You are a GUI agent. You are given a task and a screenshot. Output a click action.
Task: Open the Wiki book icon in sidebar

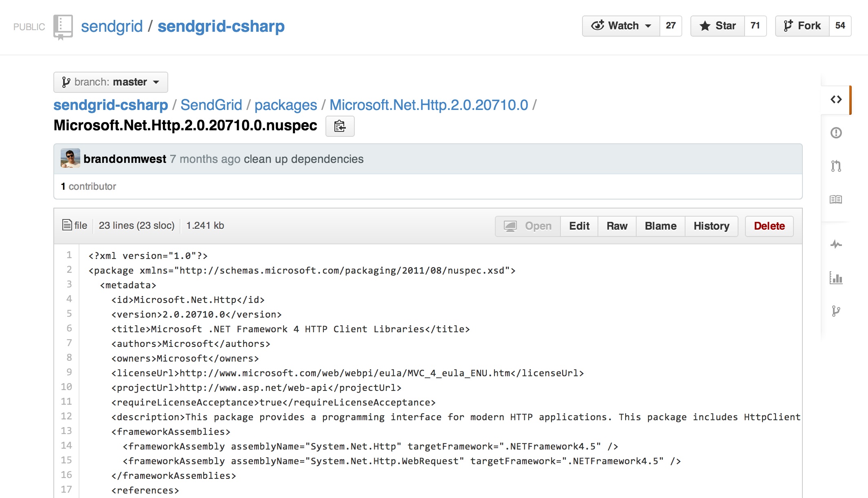pyautogui.click(x=836, y=200)
